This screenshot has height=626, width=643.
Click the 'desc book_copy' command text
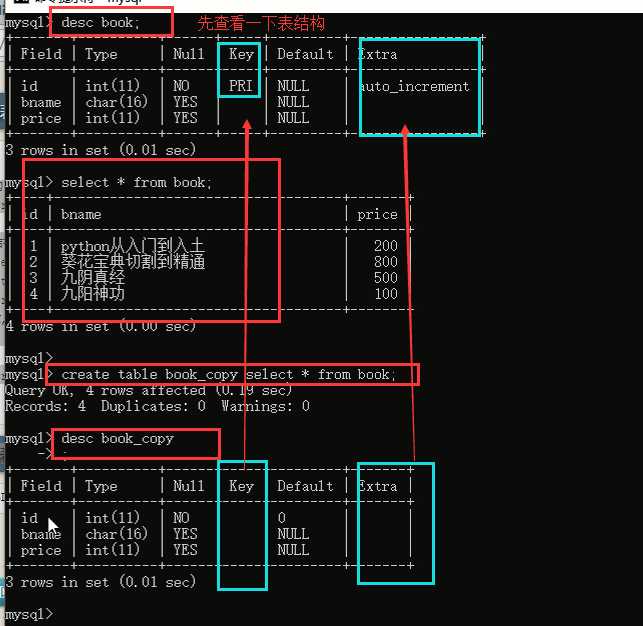[x=117, y=439]
